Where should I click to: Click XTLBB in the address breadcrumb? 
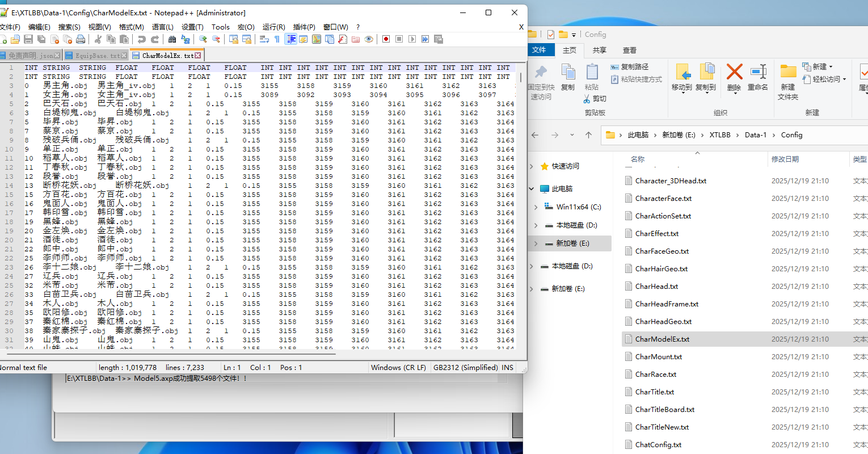(720, 135)
